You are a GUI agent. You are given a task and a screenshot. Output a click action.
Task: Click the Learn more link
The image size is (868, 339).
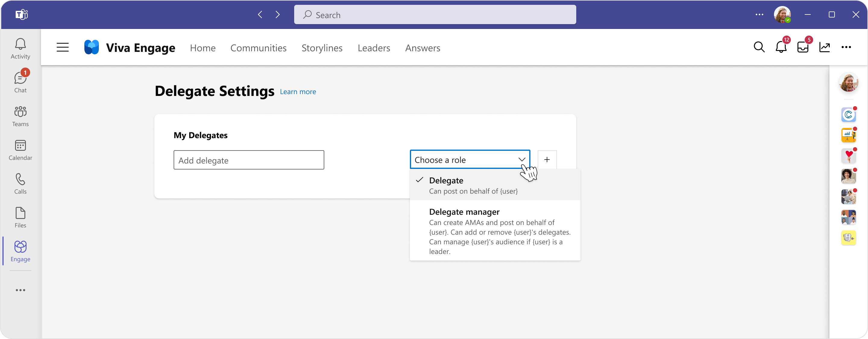[298, 92]
